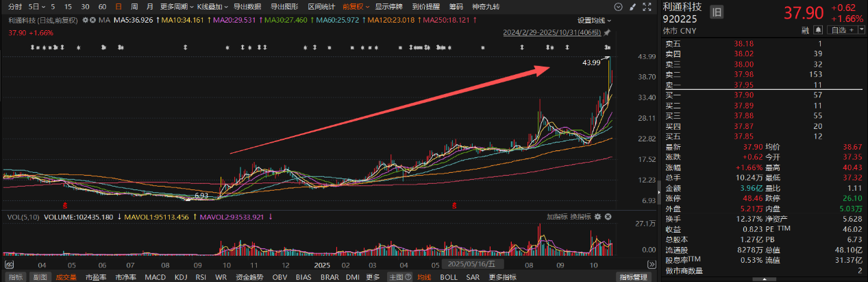Image resolution: width=868 pixels, height=282 pixels.
Task: Toggle 显示停牌 suspension display
Action: 388,6
